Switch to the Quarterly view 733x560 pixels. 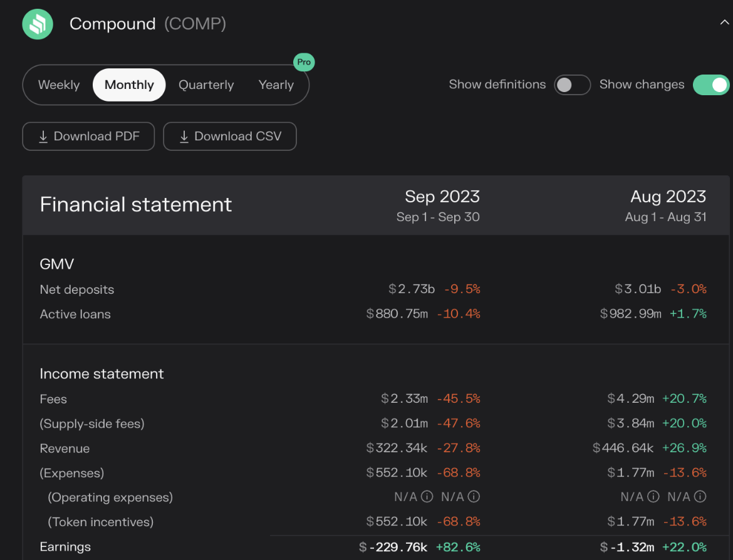[x=206, y=85]
